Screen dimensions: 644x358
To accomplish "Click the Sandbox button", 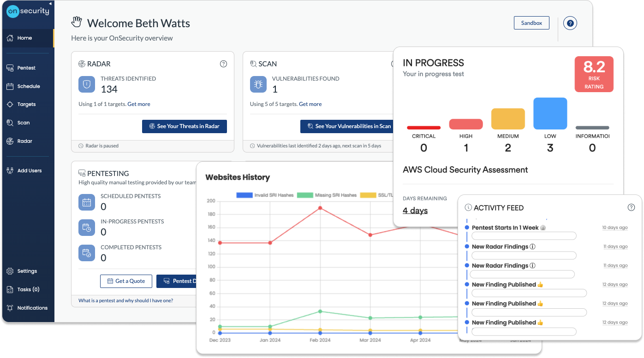I will 531,23.
